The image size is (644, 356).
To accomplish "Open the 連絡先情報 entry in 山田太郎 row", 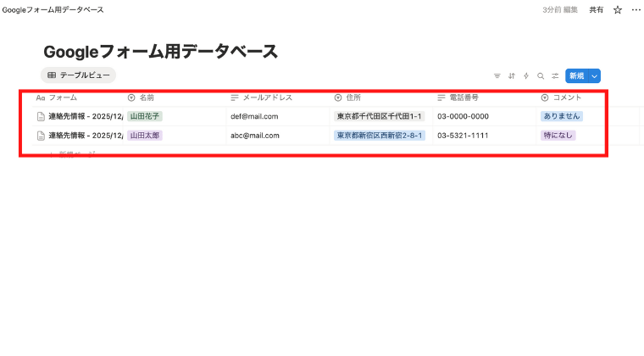I will click(x=86, y=136).
